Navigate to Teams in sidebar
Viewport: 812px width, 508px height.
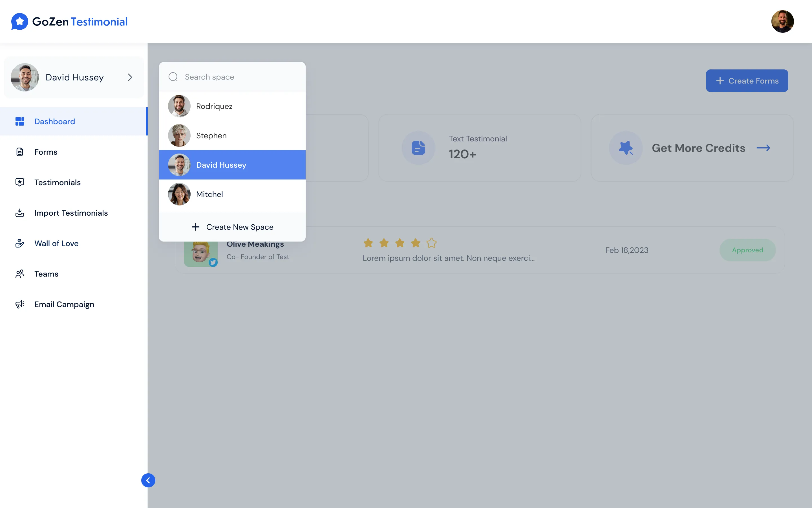tap(74, 274)
